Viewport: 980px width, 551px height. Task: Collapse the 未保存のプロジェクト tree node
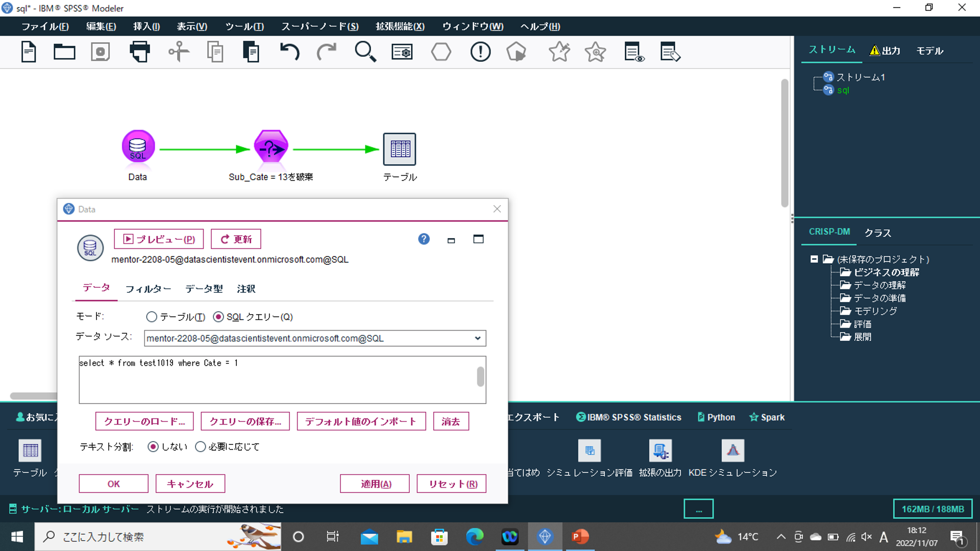coord(814,259)
